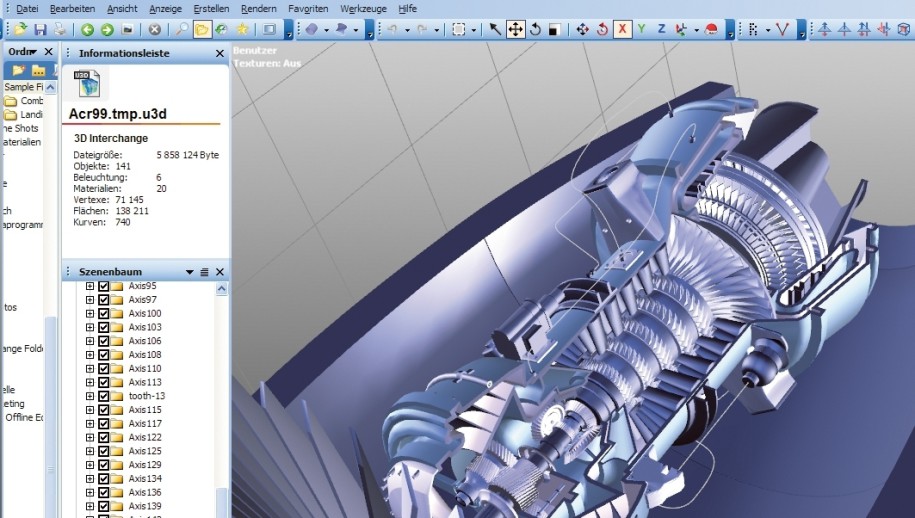
Task: Close the Informationsleiste panel
Action: pyautogui.click(x=220, y=53)
